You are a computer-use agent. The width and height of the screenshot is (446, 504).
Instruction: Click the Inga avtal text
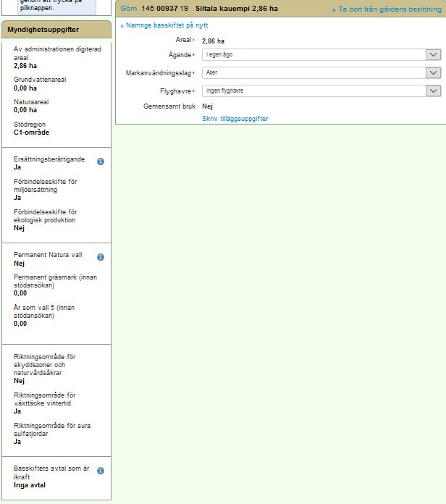tap(30, 485)
